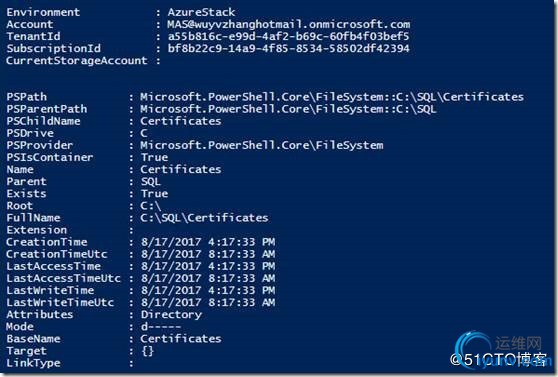Click the PSChildName Certificates value
The image size is (558, 377).
(x=181, y=121)
